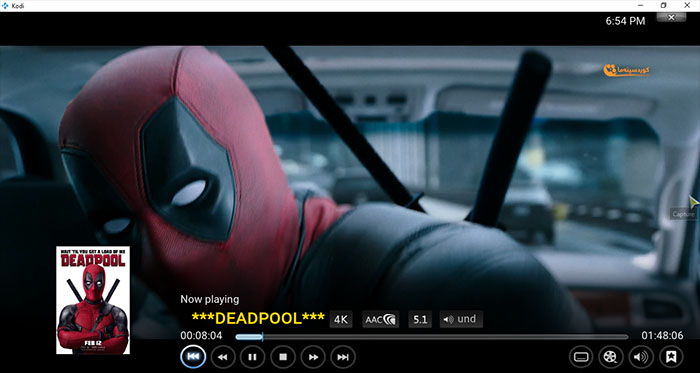Viewport: 700px width, 373px height.
Task: Restore down the Kodi window
Action: [x=663, y=5]
